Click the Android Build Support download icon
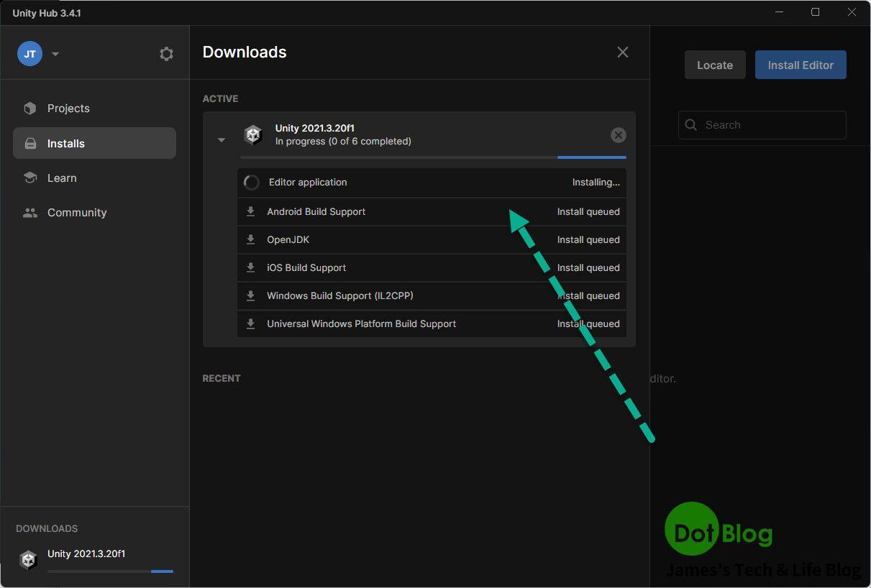Viewport: 871px width, 588px height. click(x=251, y=211)
